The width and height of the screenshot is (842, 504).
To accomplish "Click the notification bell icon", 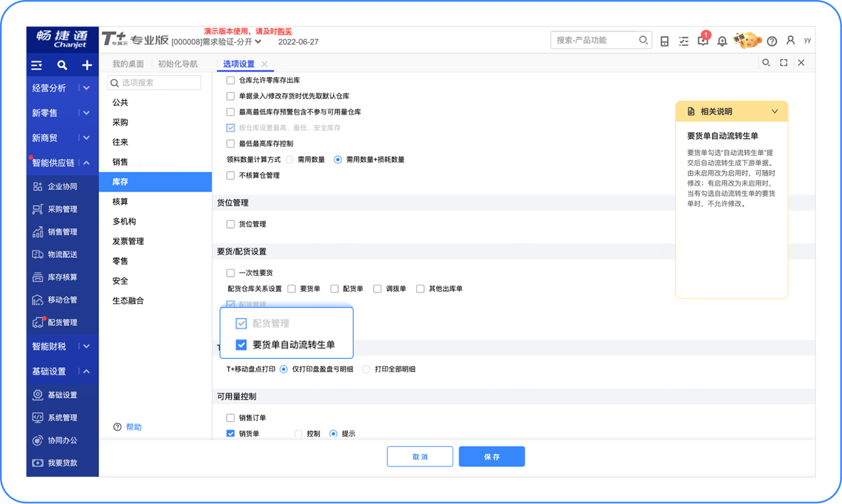I will (x=722, y=41).
